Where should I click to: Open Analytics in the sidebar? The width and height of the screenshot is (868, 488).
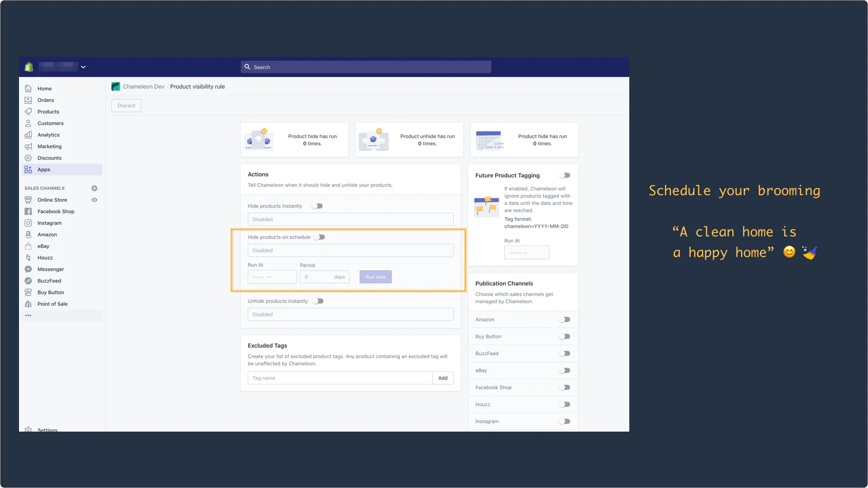click(x=48, y=135)
